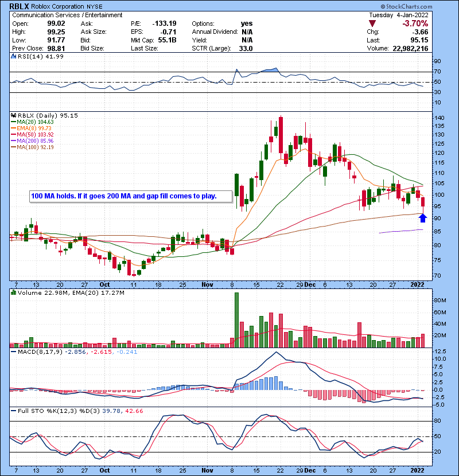
Task: Click the 2022 label on the price chart's date axis
Action: [417, 285]
